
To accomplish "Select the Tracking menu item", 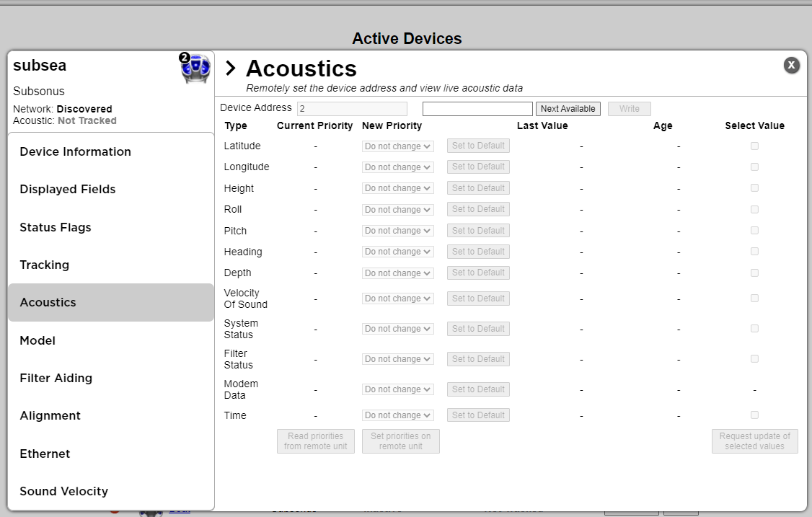I will (111, 265).
